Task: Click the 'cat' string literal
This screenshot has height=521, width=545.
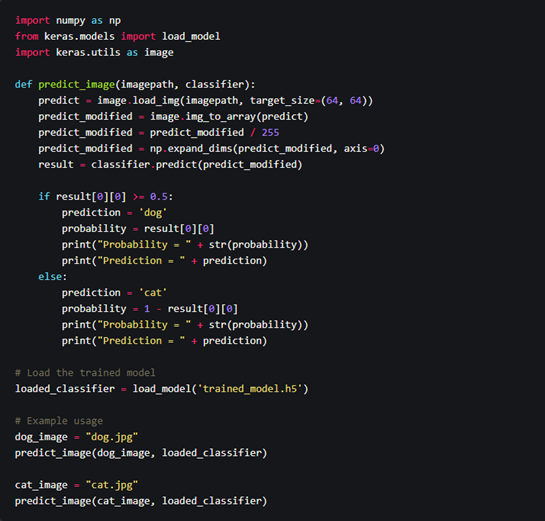Action: tap(153, 293)
